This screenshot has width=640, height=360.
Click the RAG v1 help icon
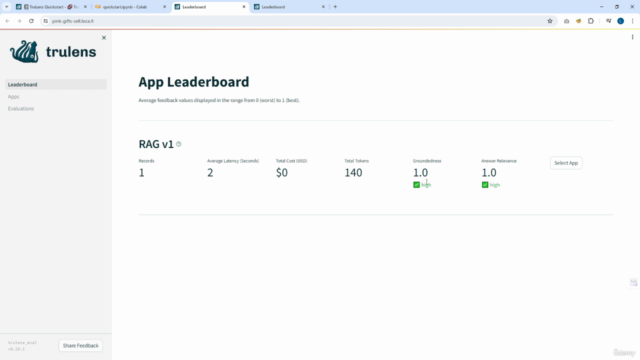tap(179, 144)
